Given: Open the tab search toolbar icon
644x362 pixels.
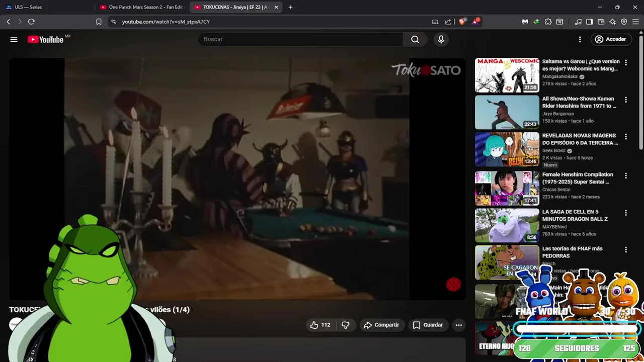Looking at the screenshot, I should [x=559, y=22].
